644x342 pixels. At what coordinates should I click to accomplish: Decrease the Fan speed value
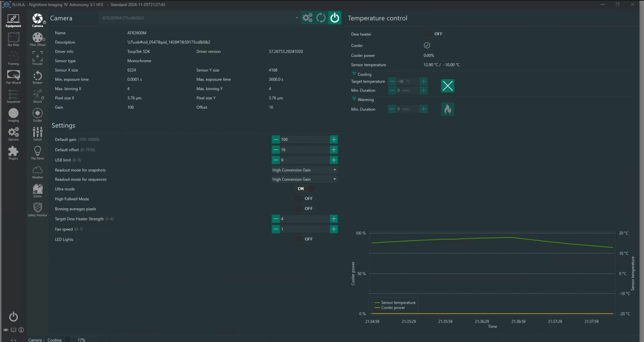coord(276,229)
